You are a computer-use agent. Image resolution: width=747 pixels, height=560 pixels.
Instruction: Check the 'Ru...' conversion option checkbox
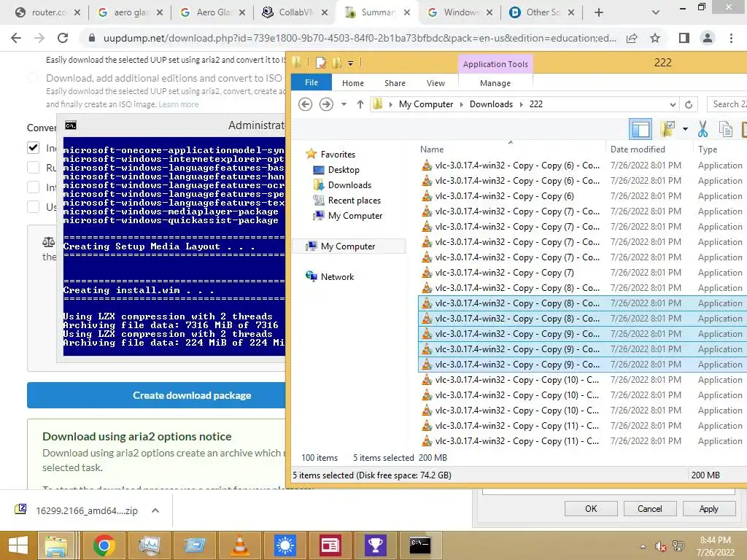(33, 167)
